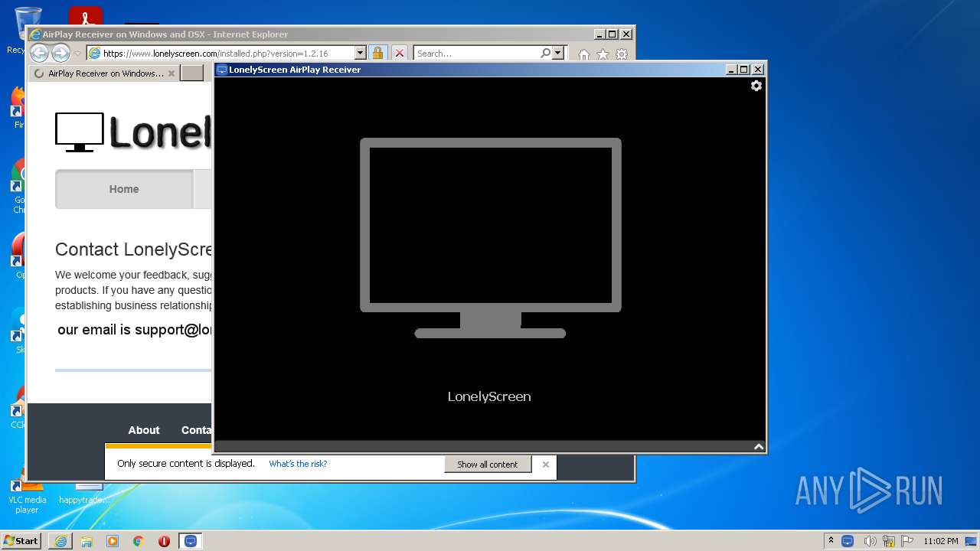
Task: Click the About footer link
Action: click(144, 430)
